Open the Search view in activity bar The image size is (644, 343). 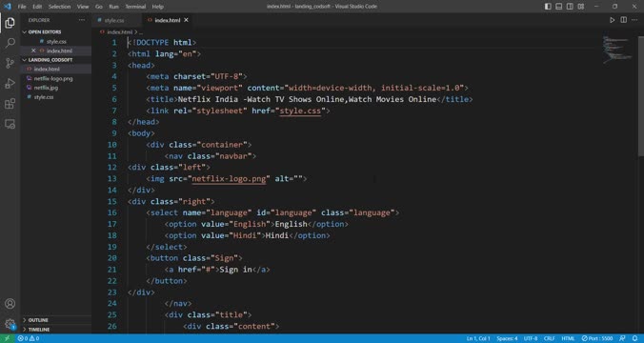(10, 43)
